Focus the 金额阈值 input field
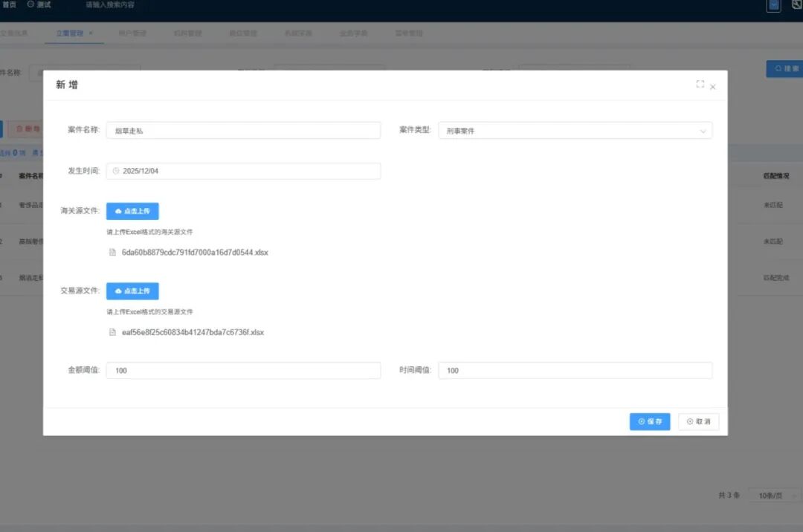This screenshot has width=803, height=532. (x=243, y=370)
